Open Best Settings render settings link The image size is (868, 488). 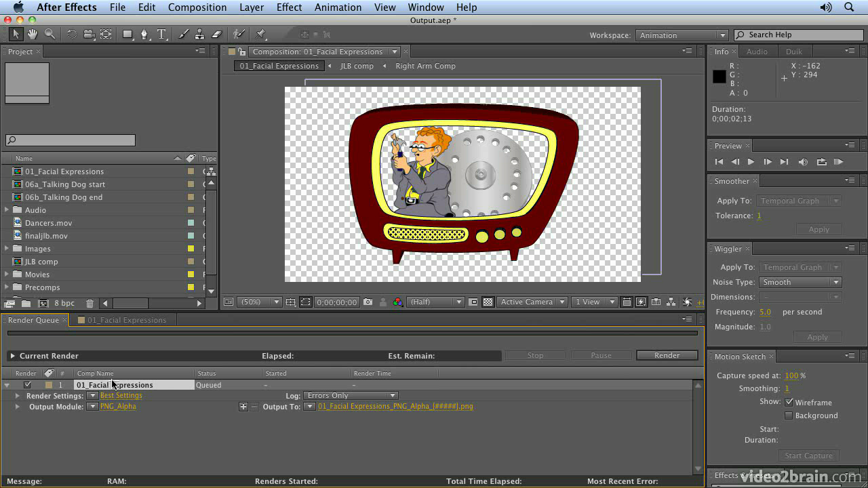click(x=121, y=396)
